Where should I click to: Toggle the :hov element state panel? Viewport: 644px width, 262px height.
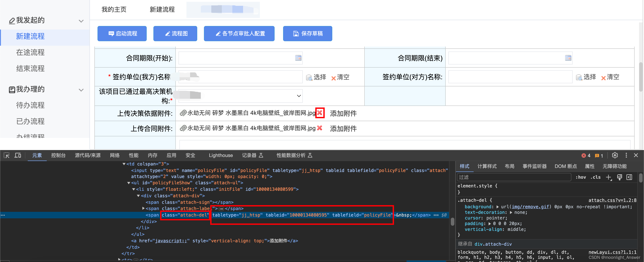580,177
